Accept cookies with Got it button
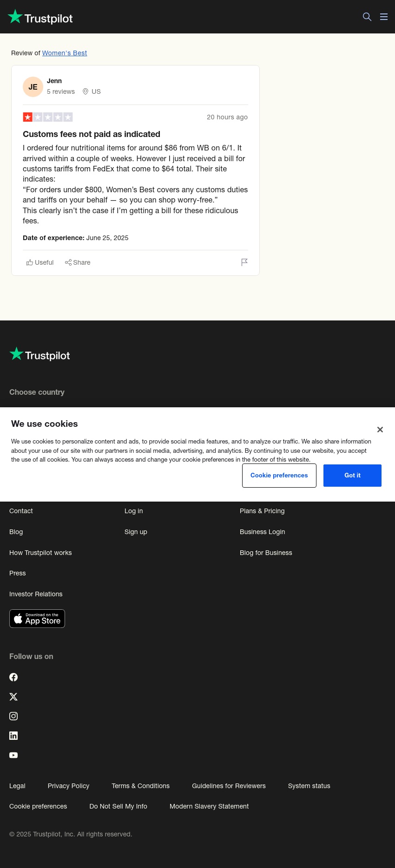The image size is (395, 868). 352,476
